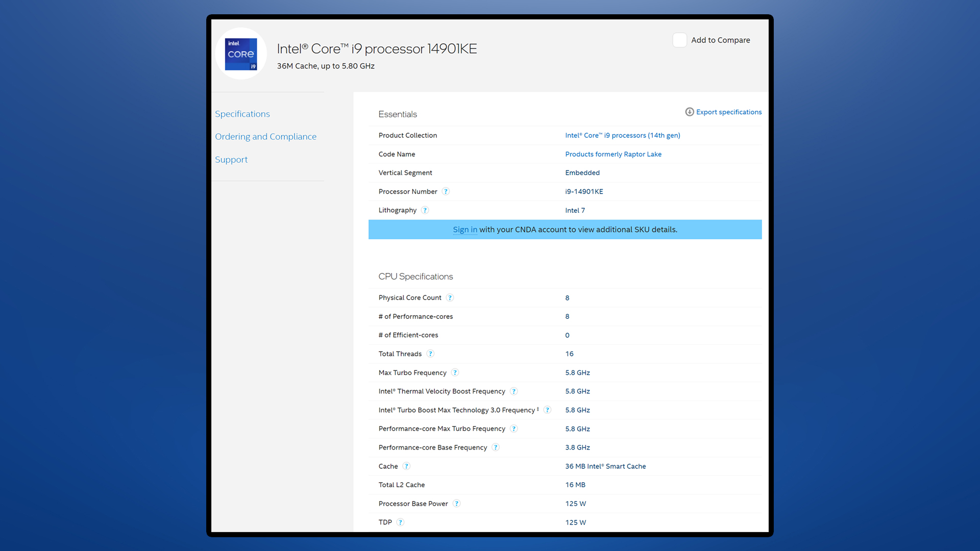The width and height of the screenshot is (980, 551).
Task: Click the Lithography help icon
Action: 424,210
